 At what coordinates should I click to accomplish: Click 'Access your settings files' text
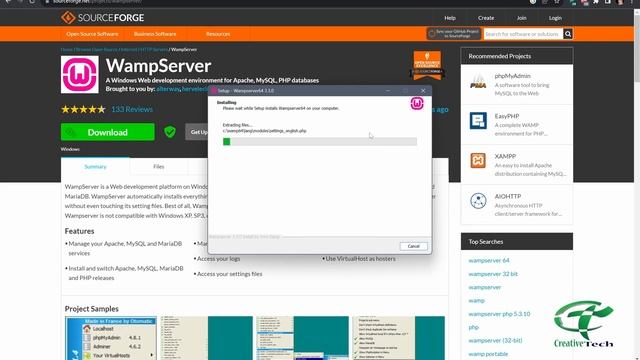point(229,274)
